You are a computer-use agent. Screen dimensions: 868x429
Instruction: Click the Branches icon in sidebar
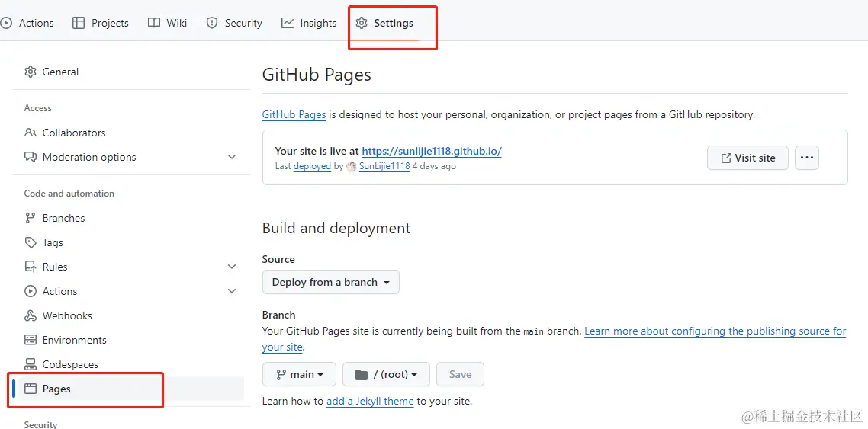(x=31, y=218)
